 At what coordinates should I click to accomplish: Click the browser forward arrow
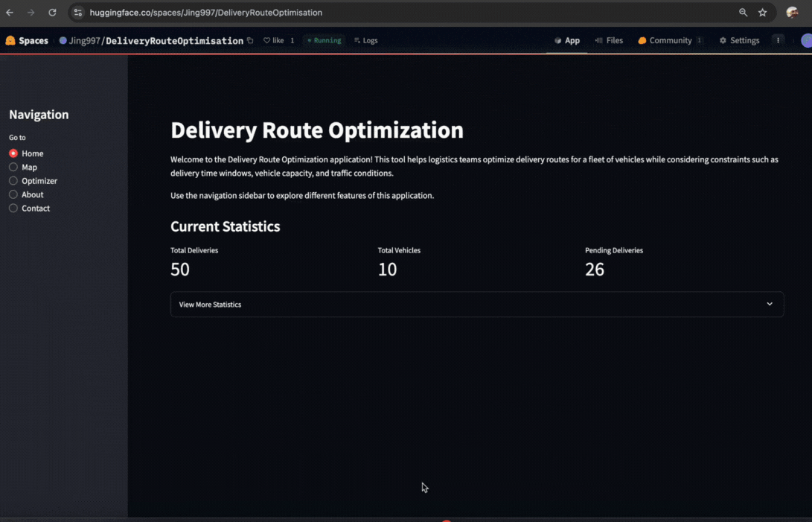(31, 13)
